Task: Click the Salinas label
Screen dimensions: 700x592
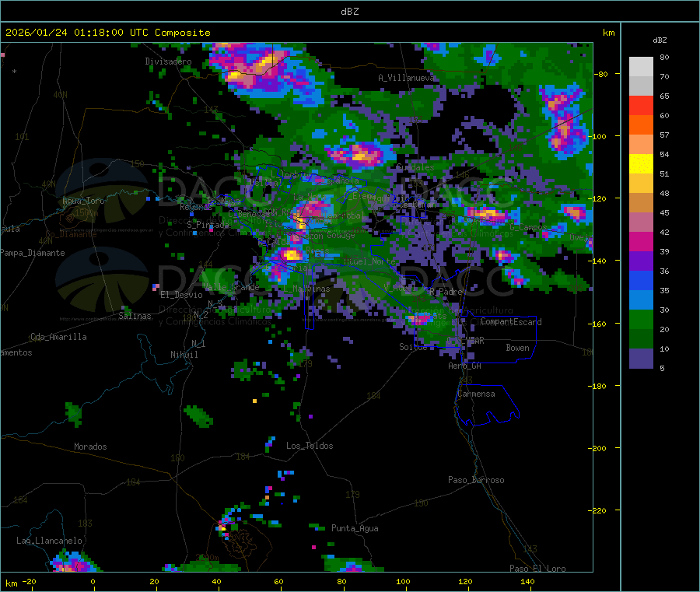Action: click(x=135, y=316)
